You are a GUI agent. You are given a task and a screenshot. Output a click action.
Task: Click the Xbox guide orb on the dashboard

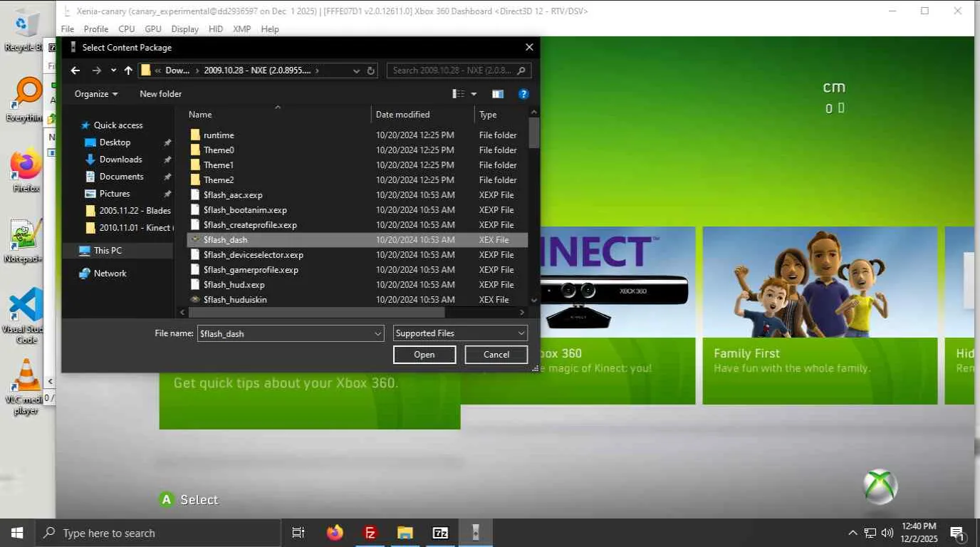point(880,486)
